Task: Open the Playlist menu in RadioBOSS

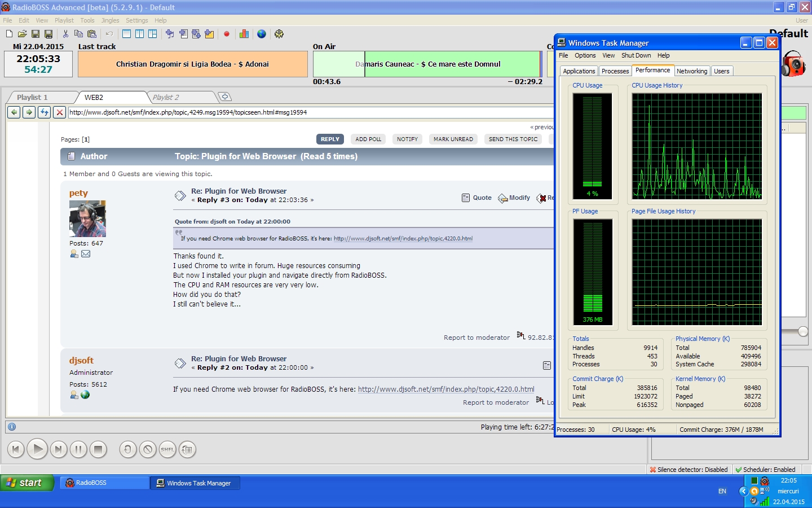Action: [64, 20]
